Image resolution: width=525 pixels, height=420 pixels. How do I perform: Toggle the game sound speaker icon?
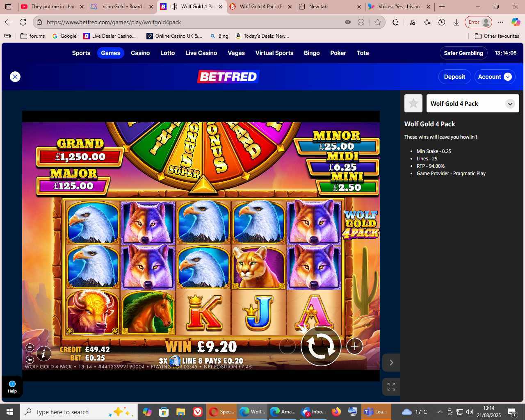pos(30,360)
